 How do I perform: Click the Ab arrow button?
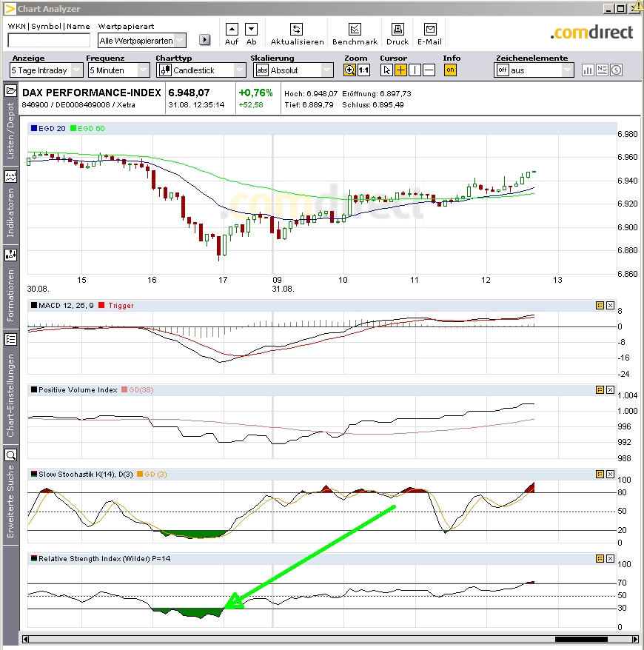click(252, 28)
